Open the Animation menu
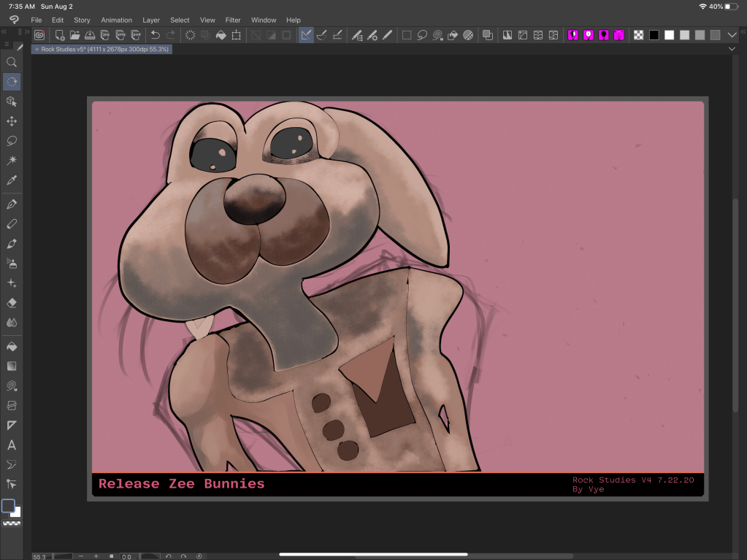This screenshot has height=560, width=747. pyautogui.click(x=116, y=20)
